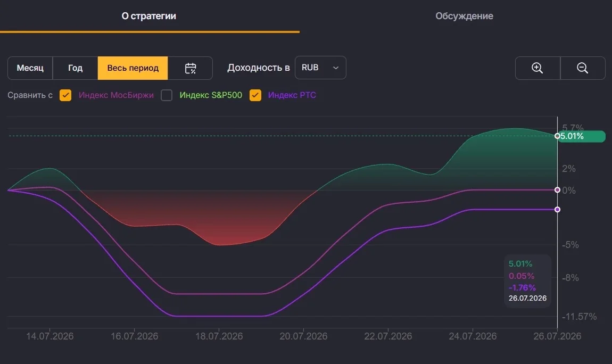Zoom out of the chart
This screenshot has height=364, width=612.
pos(583,68)
